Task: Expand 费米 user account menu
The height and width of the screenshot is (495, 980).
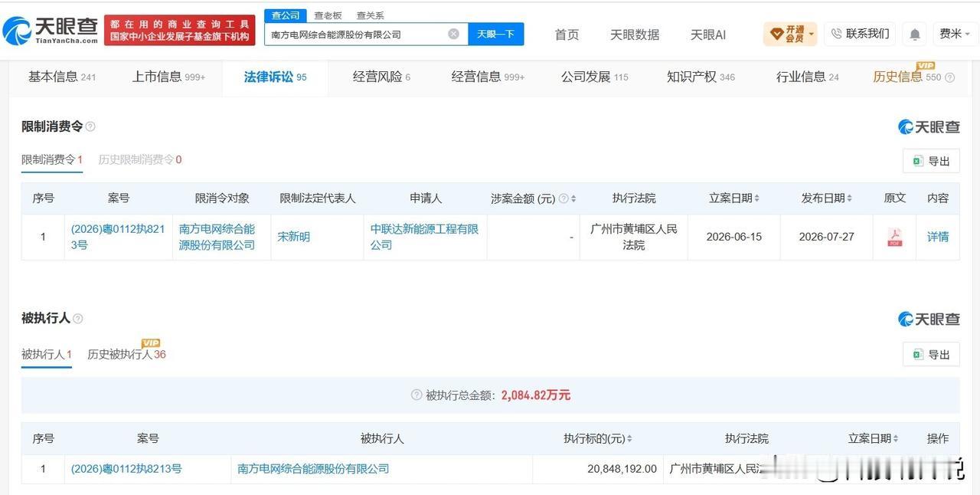Action: [x=955, y=34]
